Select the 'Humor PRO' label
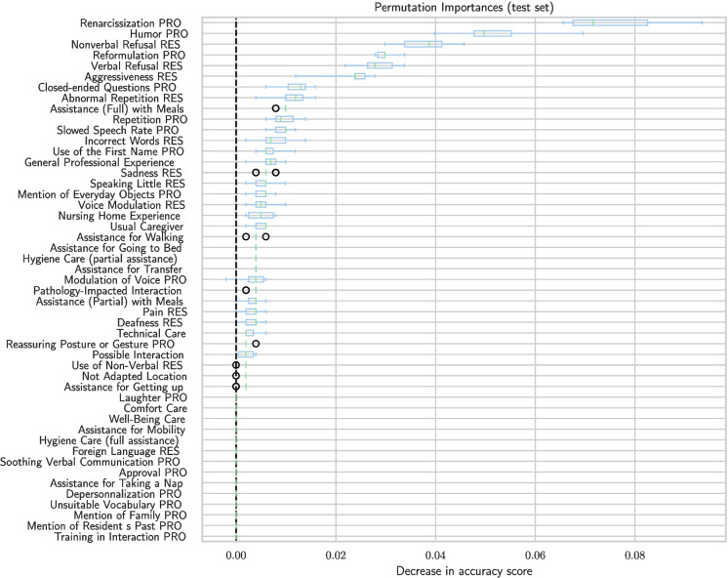The image size is (728, 578). [x=159, y=34]
